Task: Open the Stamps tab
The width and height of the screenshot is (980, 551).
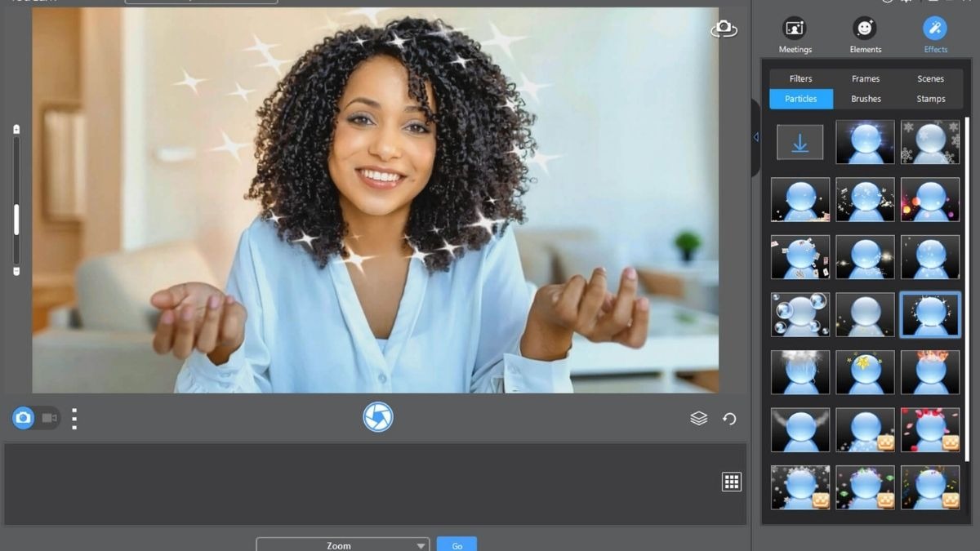Action: (930, 99)
